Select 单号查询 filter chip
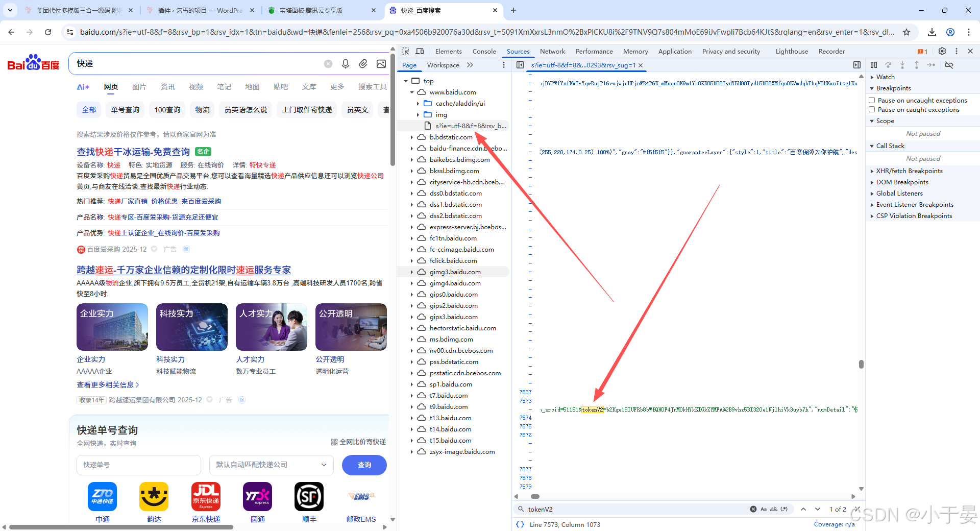 click(125, 110)
